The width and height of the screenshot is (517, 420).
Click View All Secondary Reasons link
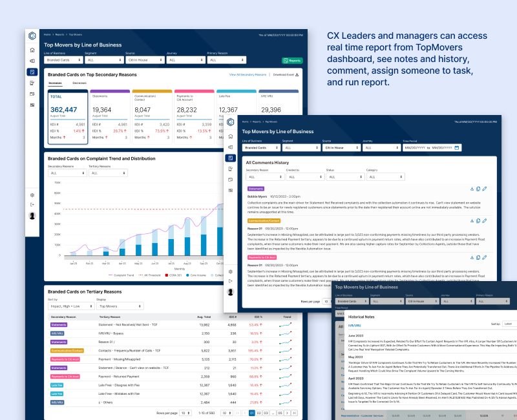[248, 75]
